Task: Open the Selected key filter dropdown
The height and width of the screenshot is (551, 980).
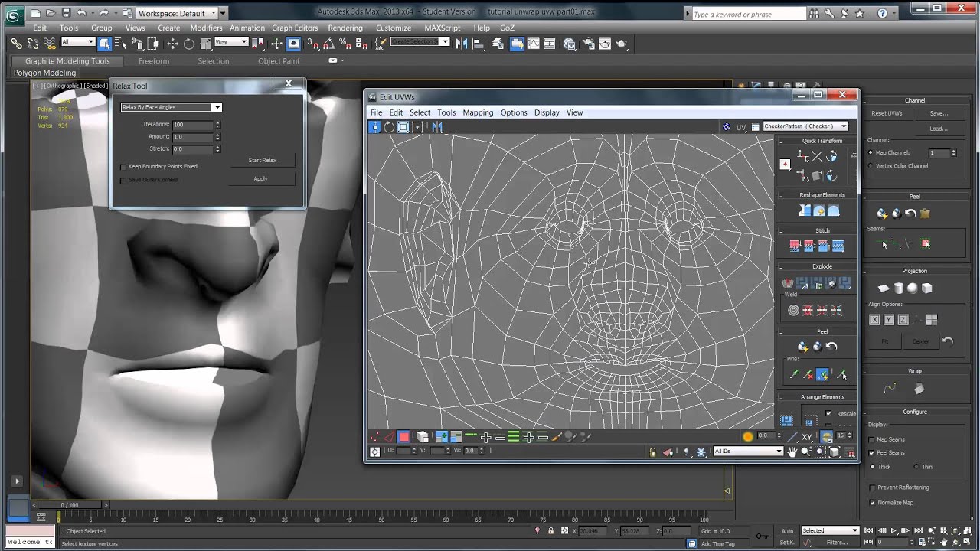Action: coord(831,530)
